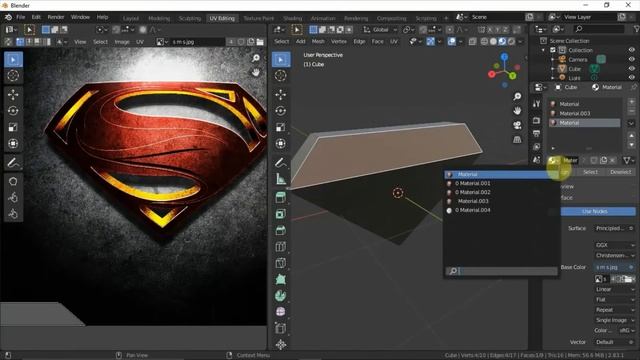Open the Repeat extension dropdown
The height and width of the screenshot is (360, 640).
click(615, 310)
